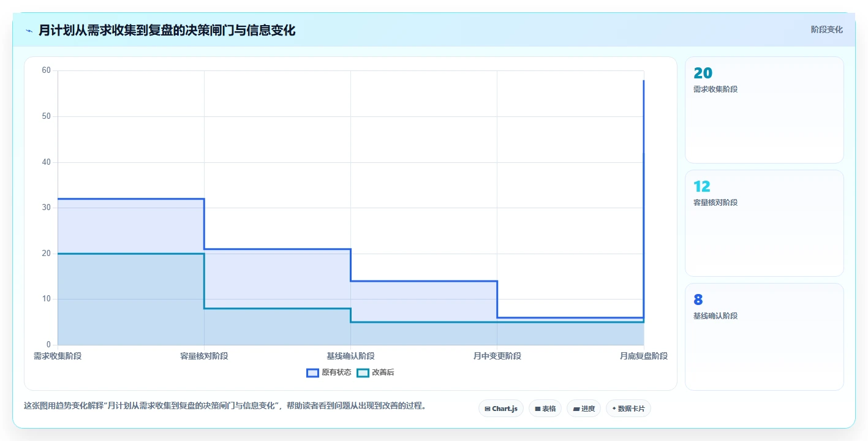Click the 60 y-axis tick label
The width and height of the screenshot is (868, 441).
47,70
